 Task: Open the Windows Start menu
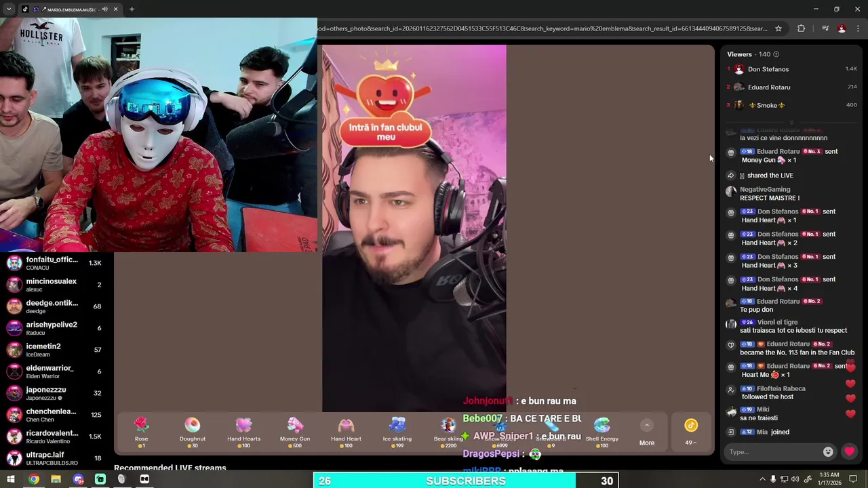[x=11, y=479]
